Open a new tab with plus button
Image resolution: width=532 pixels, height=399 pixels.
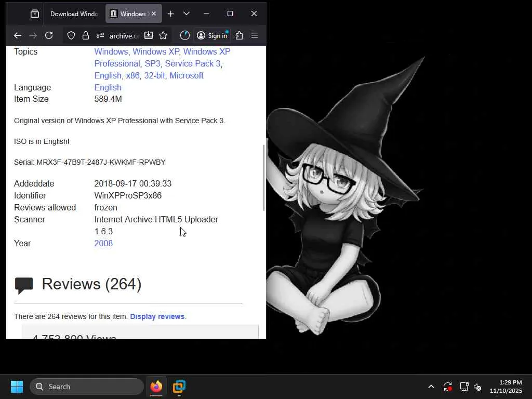click(170, 14)
